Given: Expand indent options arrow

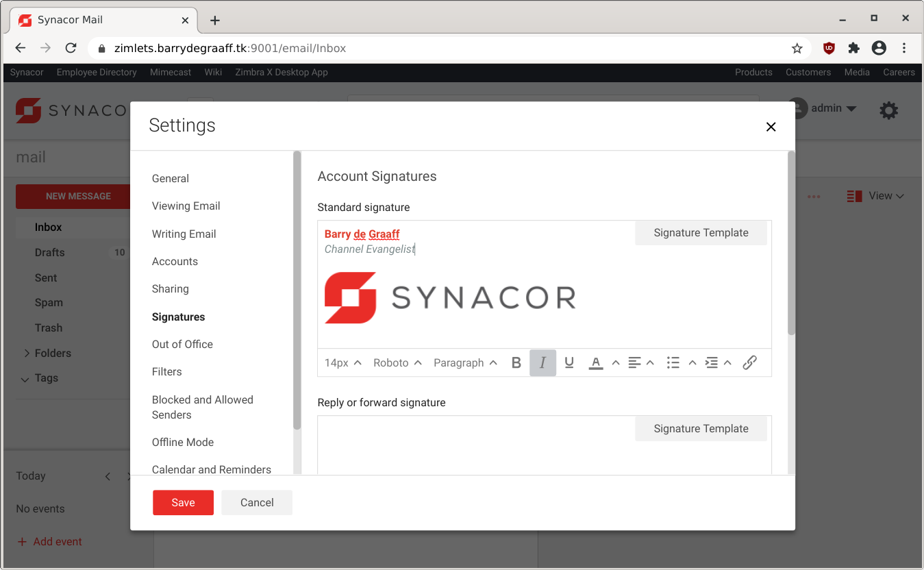Looking at the screenshot, I should coord(727,363).
